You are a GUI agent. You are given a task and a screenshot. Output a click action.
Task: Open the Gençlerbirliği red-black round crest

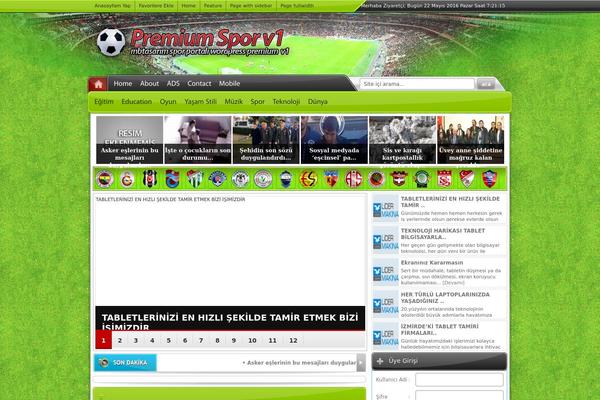[376, 179]
